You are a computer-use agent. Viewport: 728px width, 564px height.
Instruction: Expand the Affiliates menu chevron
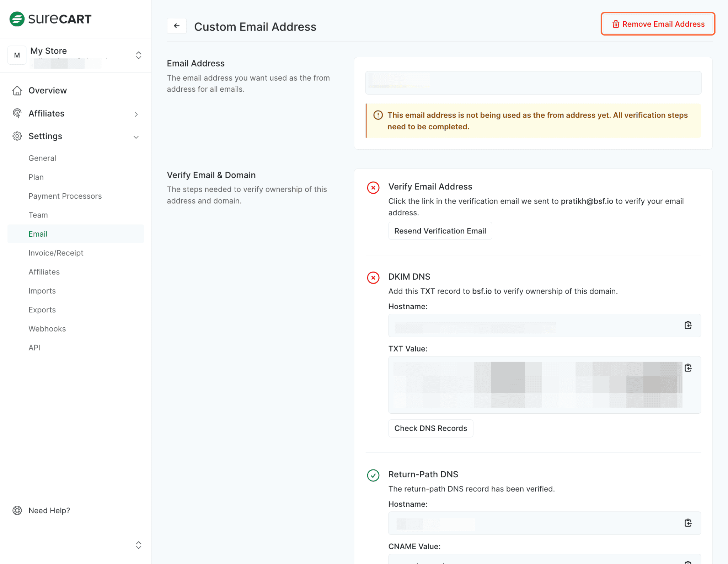click(x=136, y=114)
